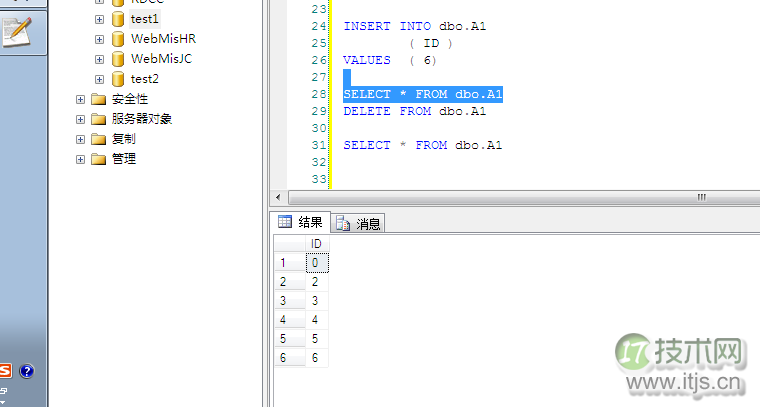Image resolution: width=760 pixels, height=407 pixels.
Task: Click the test1 database icon
Action: pyautogui.click(x=118, y=19)
